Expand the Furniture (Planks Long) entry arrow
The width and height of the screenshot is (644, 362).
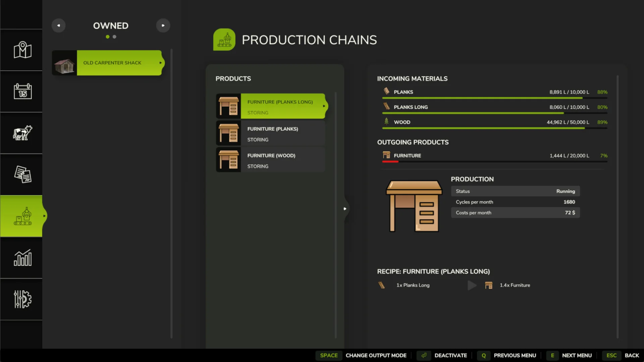[324, 106]
